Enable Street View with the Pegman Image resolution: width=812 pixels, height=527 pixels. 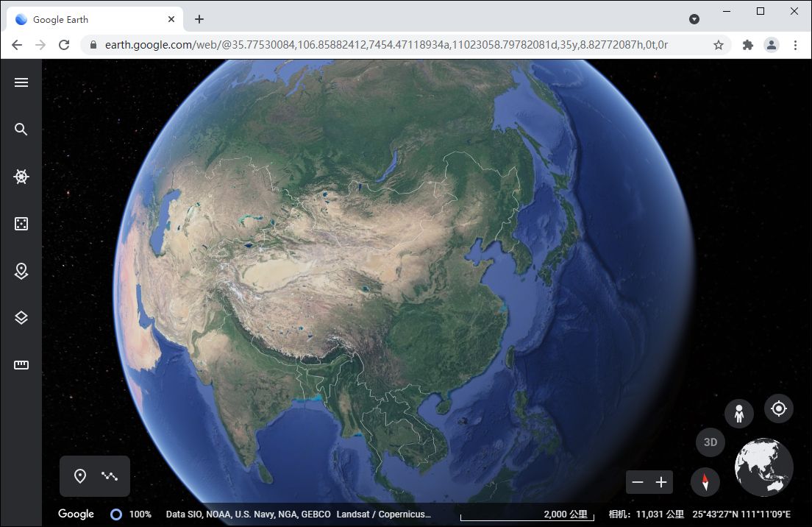(738, 413)
